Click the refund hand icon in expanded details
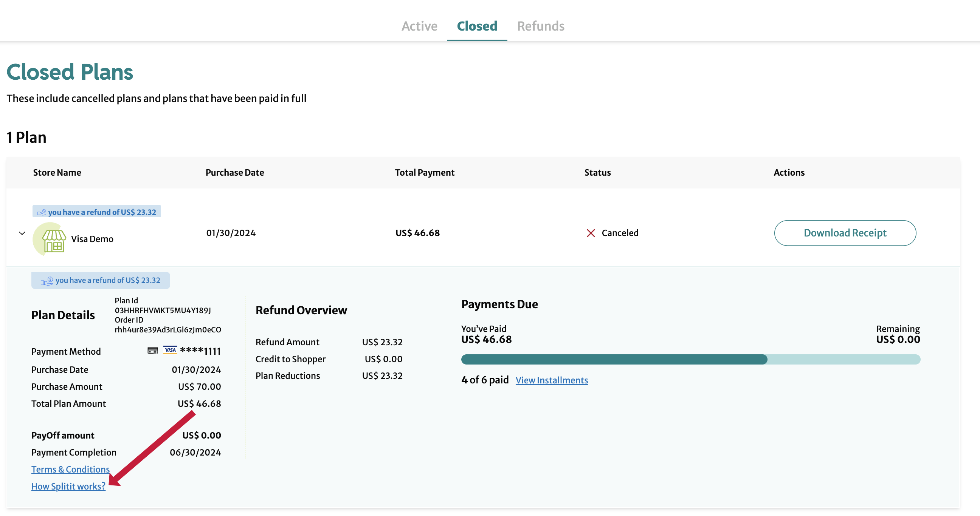This screenshot has width=980, height=516. coord(47,281)
